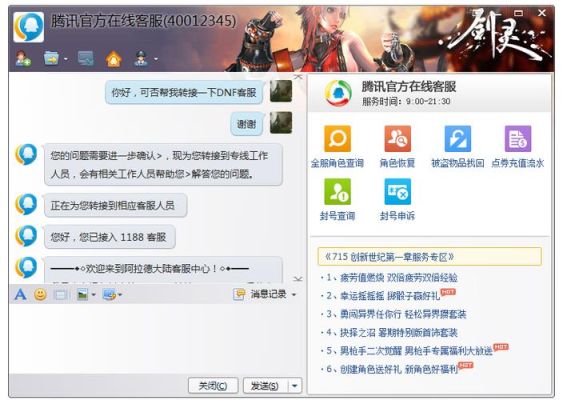This screenshot has height=400, width=571.
Task: Click the remote desktop monitor icon
Action: 86,59
